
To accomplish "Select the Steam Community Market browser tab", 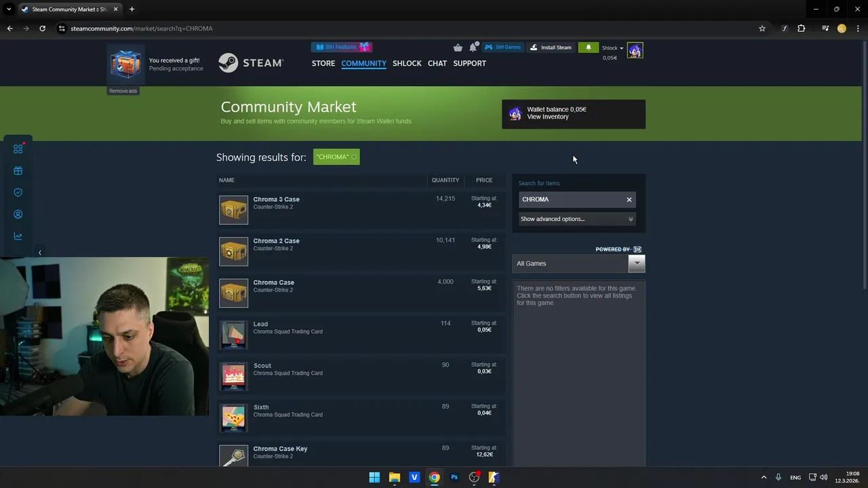I will click(x=69, y=9).
